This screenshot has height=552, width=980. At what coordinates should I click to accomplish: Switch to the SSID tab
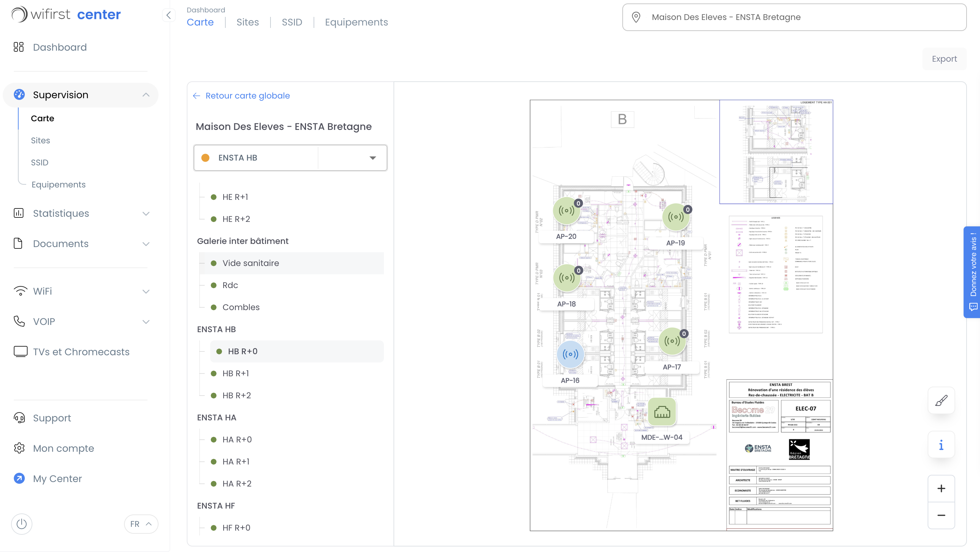[x=292, y=22]
